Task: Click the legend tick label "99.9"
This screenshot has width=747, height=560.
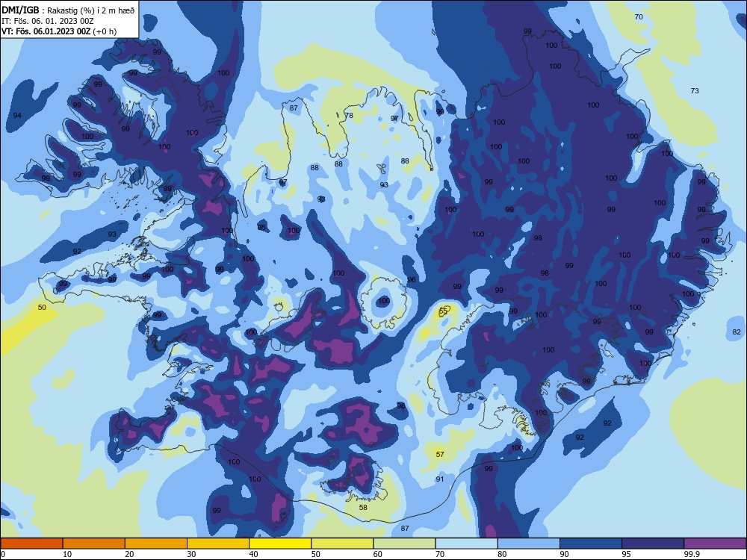Action: pos(692,554)
